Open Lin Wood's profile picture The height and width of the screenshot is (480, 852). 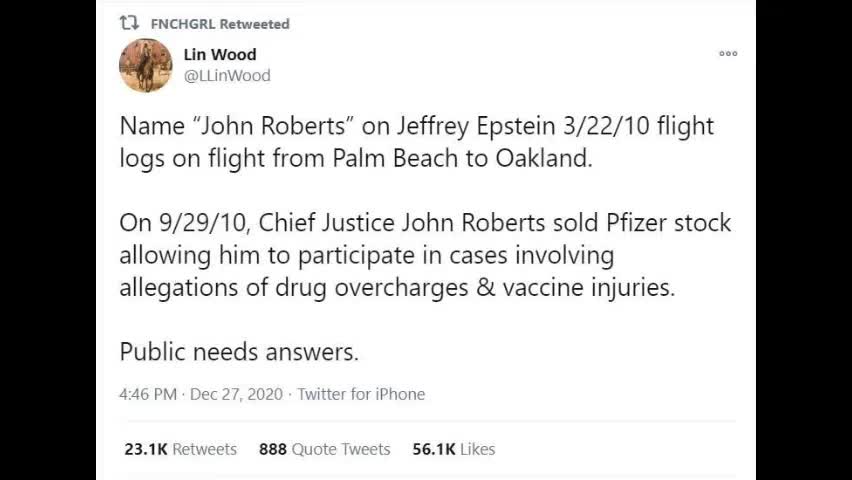[146, 65]
